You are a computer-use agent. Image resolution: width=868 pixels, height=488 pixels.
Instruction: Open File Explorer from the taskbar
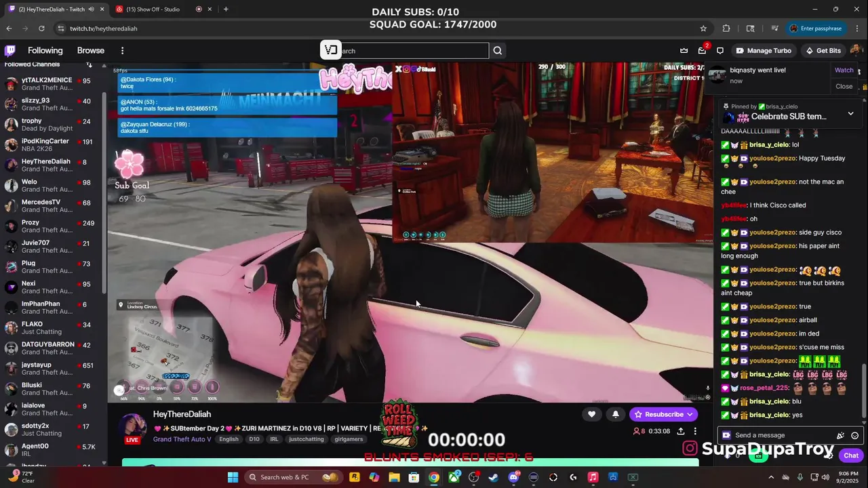(x=394, y=477)
